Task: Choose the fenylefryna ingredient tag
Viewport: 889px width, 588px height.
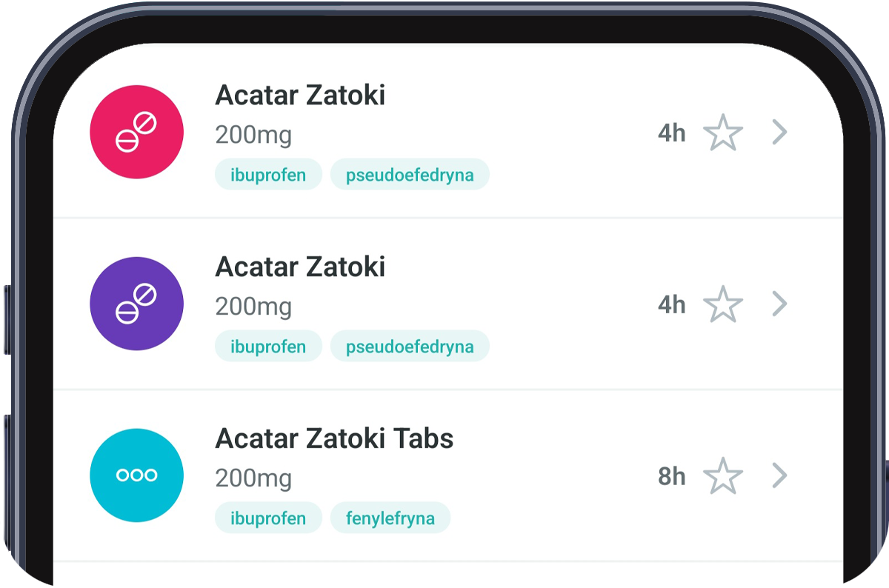Action: coord(390,518)
